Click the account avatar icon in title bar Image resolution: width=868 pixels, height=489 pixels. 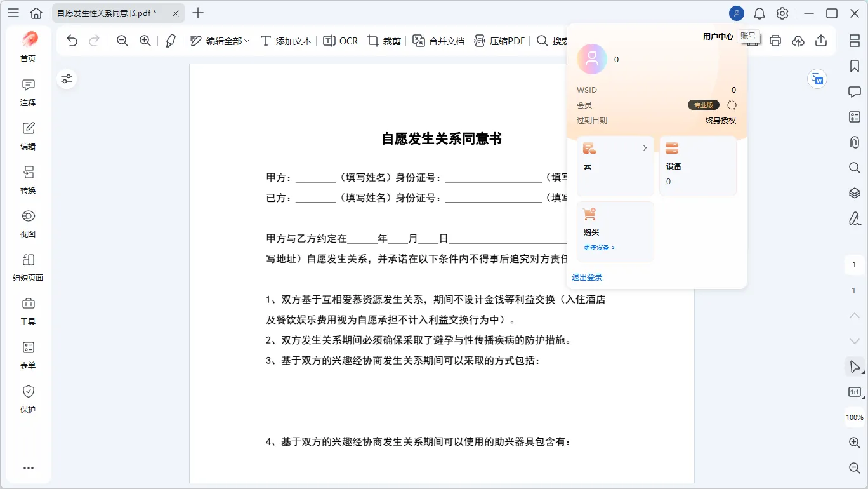[737, 13]
